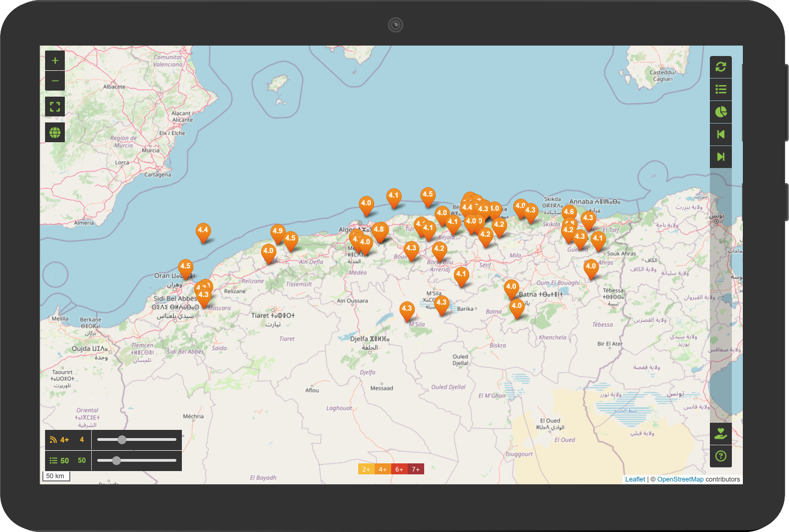
Task: Click the magnitude 4+ slider track
Action: click(x=137, y=440)
